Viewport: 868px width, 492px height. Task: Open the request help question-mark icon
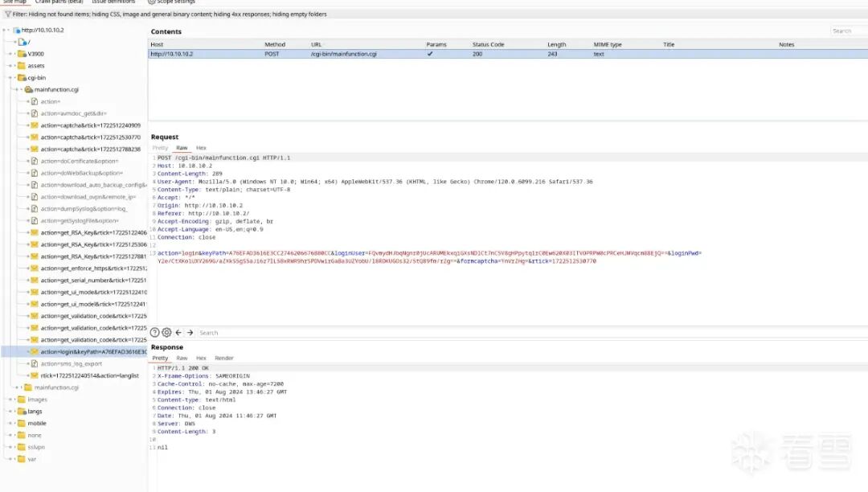pos(155,333)
